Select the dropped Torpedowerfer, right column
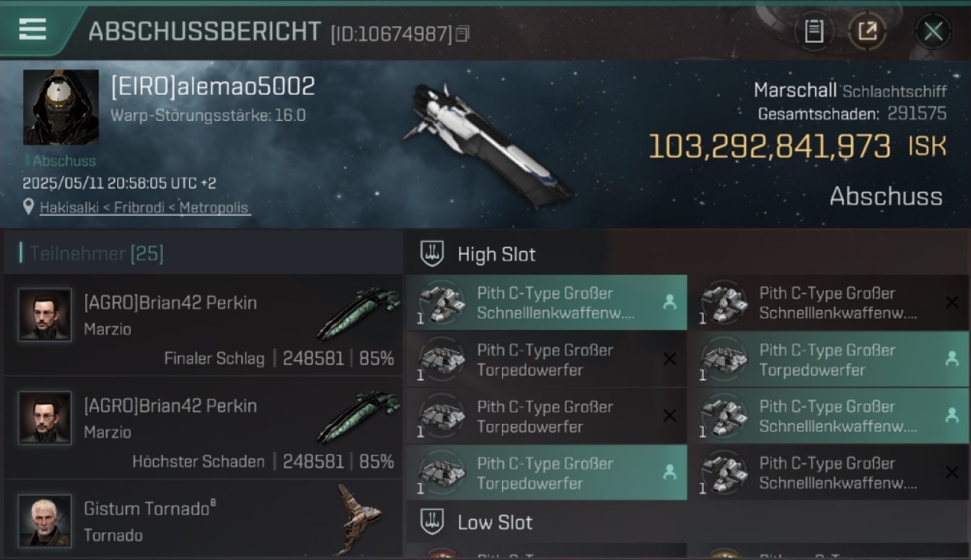This screenshot has height=560, width=971. (828, 359)
